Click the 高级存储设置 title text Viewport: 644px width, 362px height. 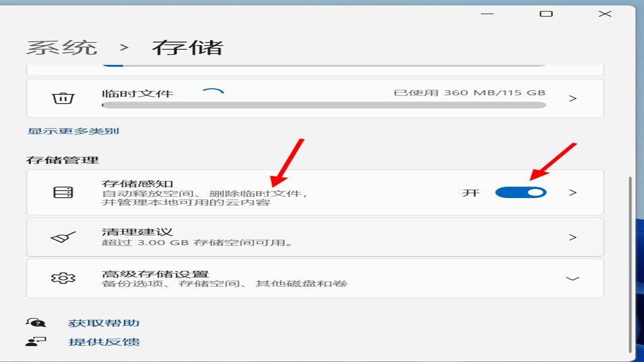point(155,274)
